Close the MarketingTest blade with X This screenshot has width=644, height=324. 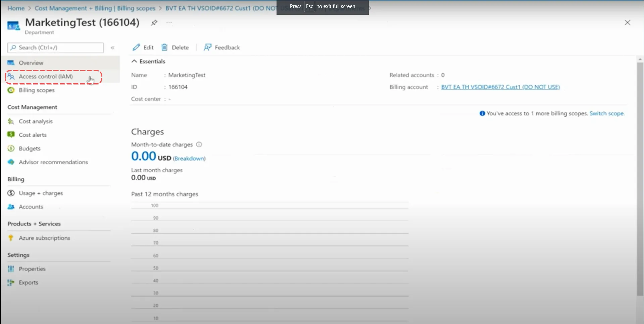pos(627,22)
